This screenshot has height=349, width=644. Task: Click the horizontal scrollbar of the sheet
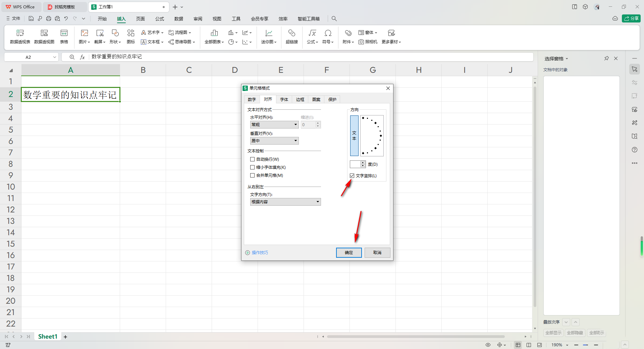(x=416, y=337)
